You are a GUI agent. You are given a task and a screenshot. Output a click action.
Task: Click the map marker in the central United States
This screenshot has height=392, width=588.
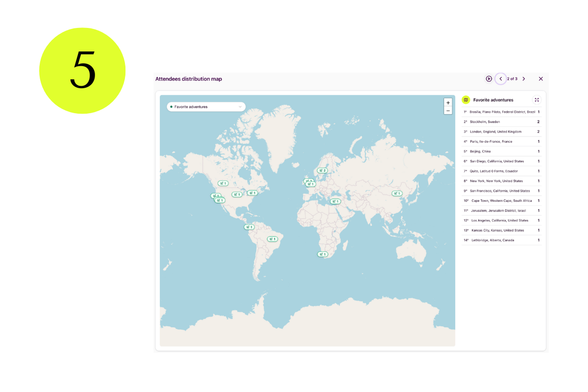(237, 195)
